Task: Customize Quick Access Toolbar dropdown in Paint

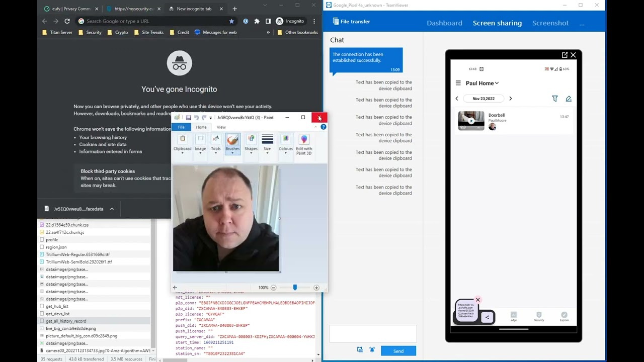Action: [x=210, y=118]
